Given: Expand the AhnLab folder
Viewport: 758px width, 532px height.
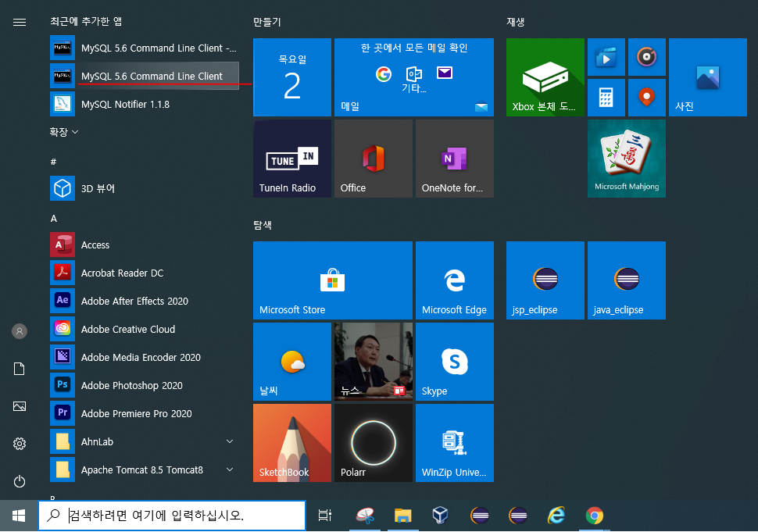Looking at the screenshot, I should [144, 441].
